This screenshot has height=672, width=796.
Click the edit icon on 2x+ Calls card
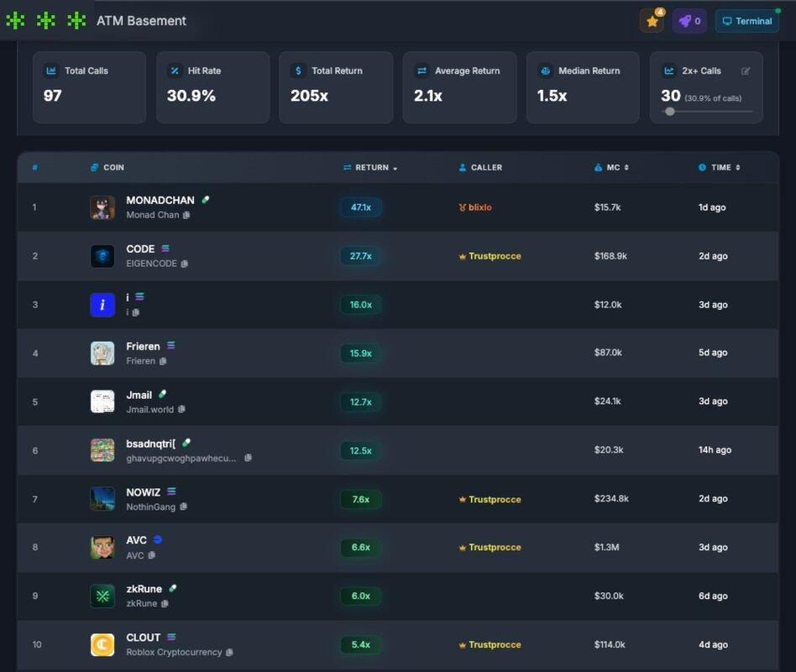[x=746, y=71]
